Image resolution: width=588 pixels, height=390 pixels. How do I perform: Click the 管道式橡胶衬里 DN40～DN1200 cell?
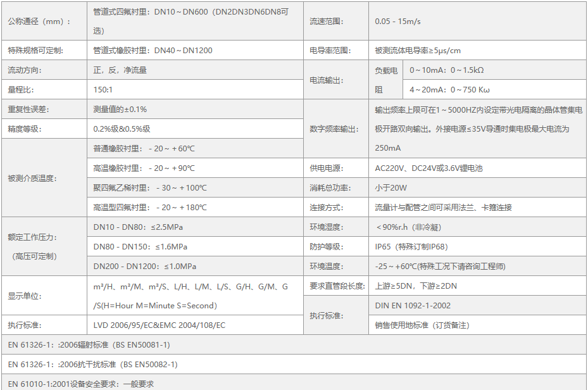click(153, 51)
